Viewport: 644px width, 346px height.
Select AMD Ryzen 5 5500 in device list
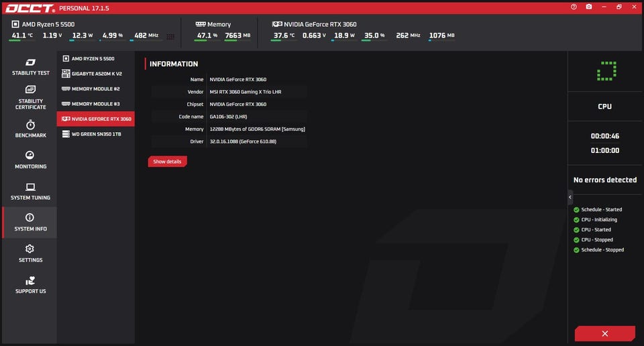click(96, 59)
